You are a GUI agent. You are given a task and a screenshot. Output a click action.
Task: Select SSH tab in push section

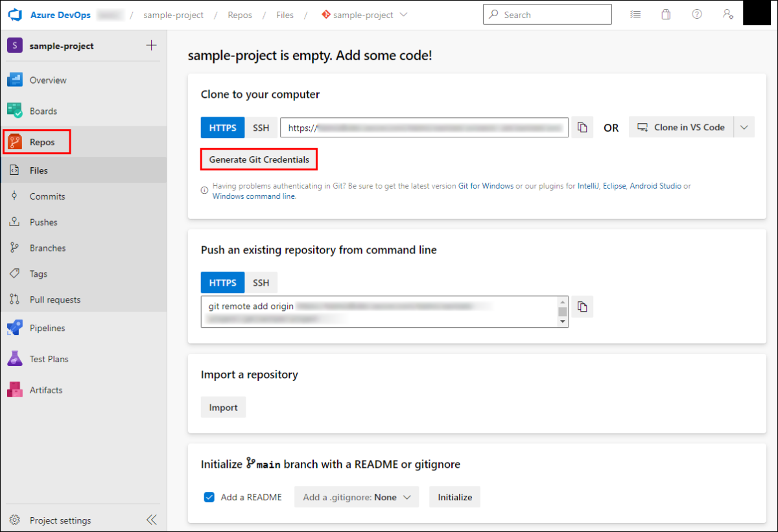261,283
